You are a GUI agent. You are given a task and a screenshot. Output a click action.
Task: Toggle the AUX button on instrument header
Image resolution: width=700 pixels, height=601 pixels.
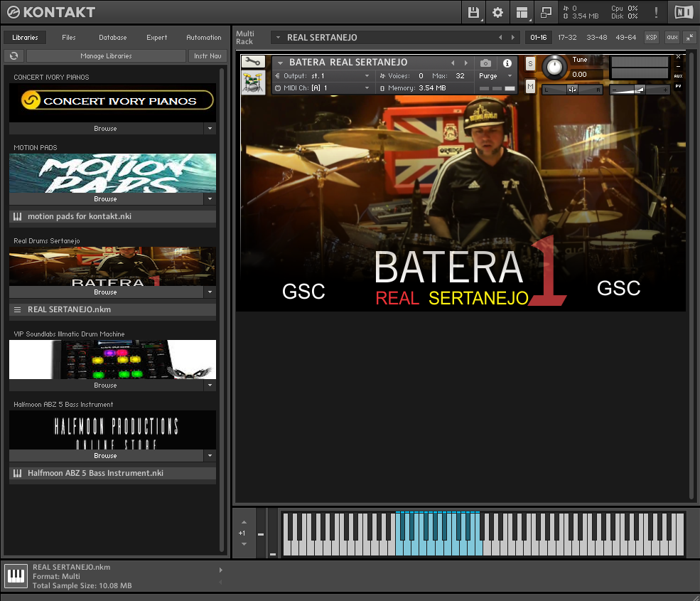click(678, 76)
